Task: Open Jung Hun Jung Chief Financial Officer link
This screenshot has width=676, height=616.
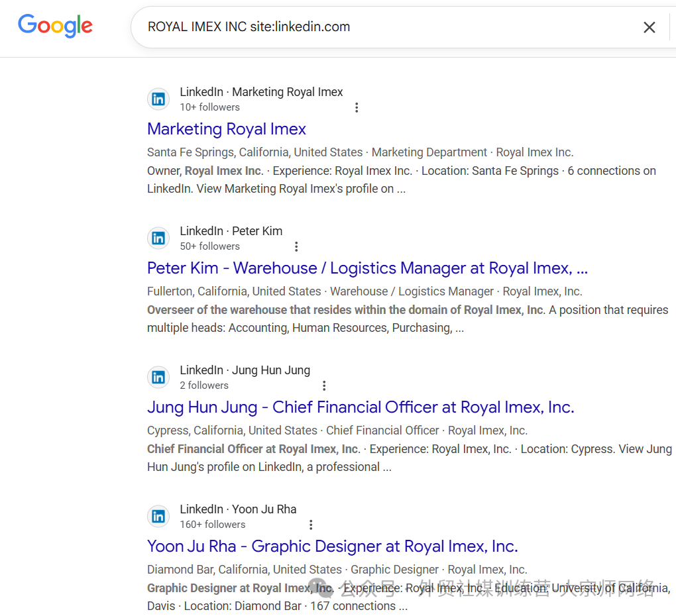Action: [x=361, y=407]
